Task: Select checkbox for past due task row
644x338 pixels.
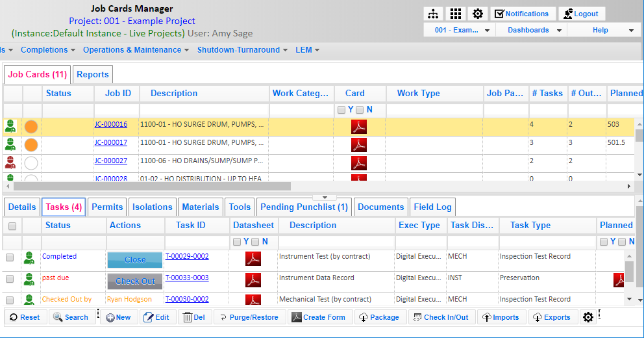Action: 10,279
